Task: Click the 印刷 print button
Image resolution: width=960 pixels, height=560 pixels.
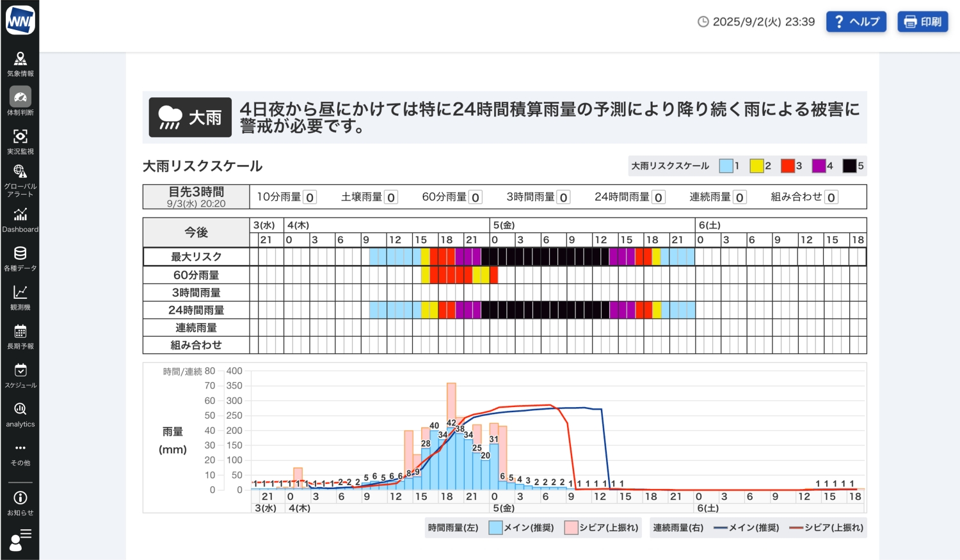Action: coord(922,22)
